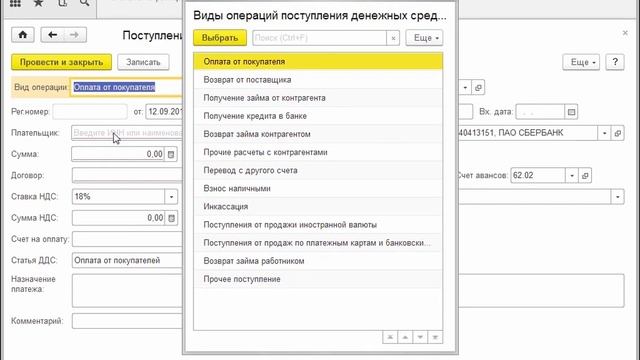Screen dimensions: 640x360
Task: Click Статья ДДС field
Action: 127,260
